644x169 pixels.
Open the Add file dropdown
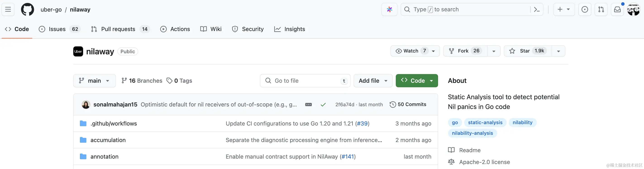[373, 81]
